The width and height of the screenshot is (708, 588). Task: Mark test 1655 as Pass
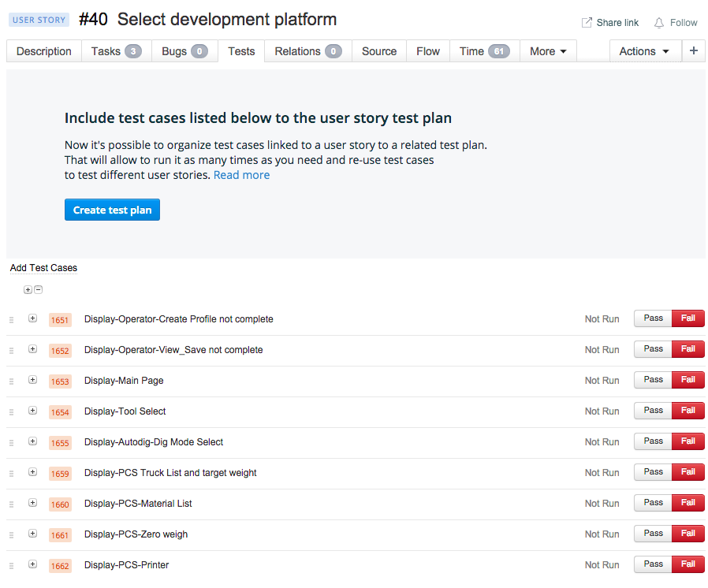[x=653, y=441]
